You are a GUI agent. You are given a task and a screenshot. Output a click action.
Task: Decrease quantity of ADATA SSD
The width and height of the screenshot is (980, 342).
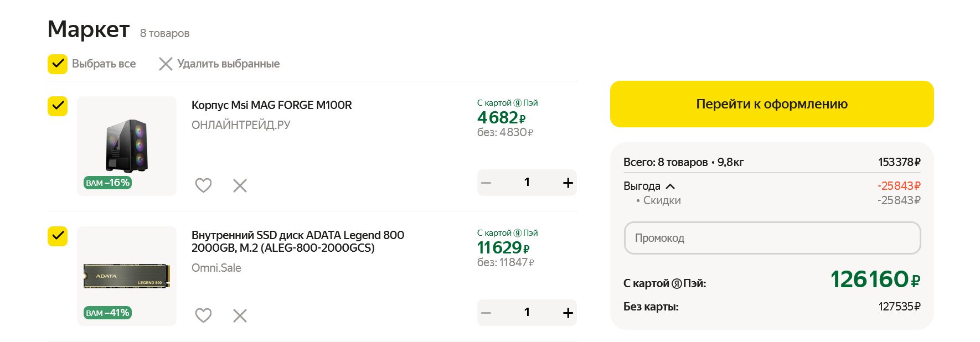pos(486,313)
